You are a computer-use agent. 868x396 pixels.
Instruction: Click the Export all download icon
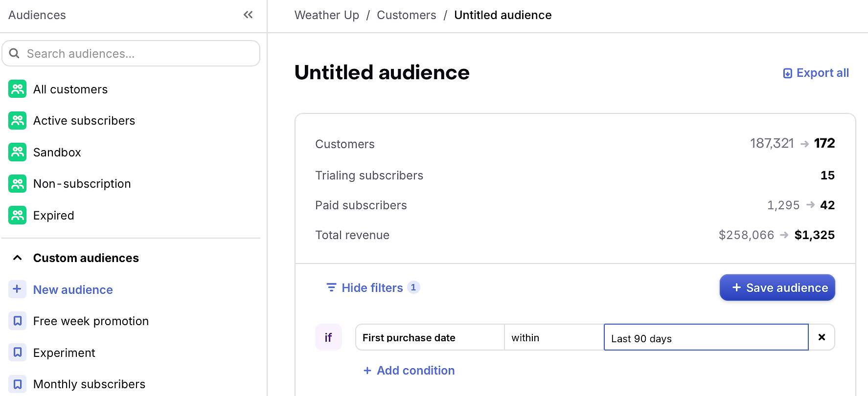[787, 73]
